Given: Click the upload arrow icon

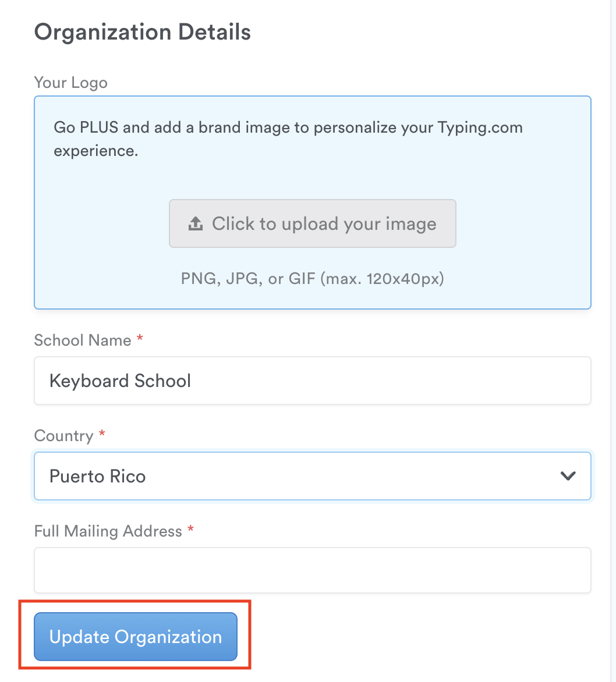Looking at the screenshot, I should pos(196,224).
